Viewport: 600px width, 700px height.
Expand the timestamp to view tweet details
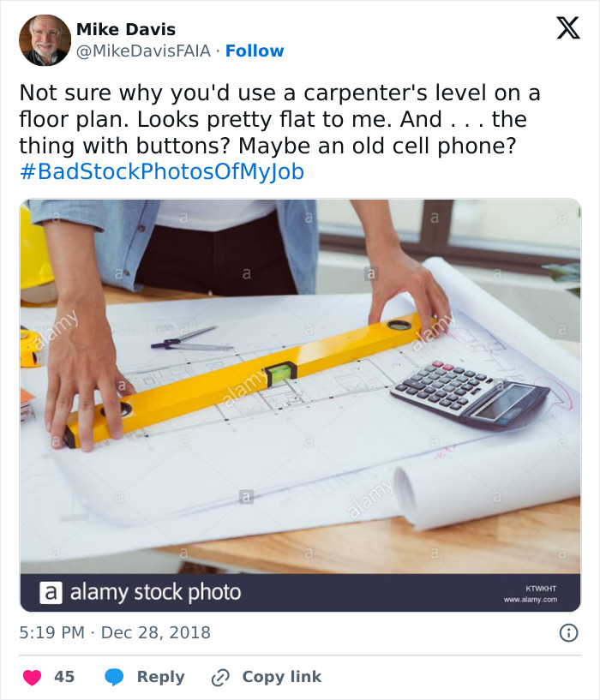click(113, 632)
